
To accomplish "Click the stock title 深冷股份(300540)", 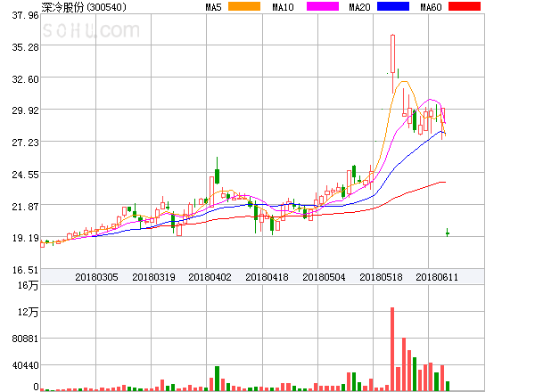I will click(84, 7).
